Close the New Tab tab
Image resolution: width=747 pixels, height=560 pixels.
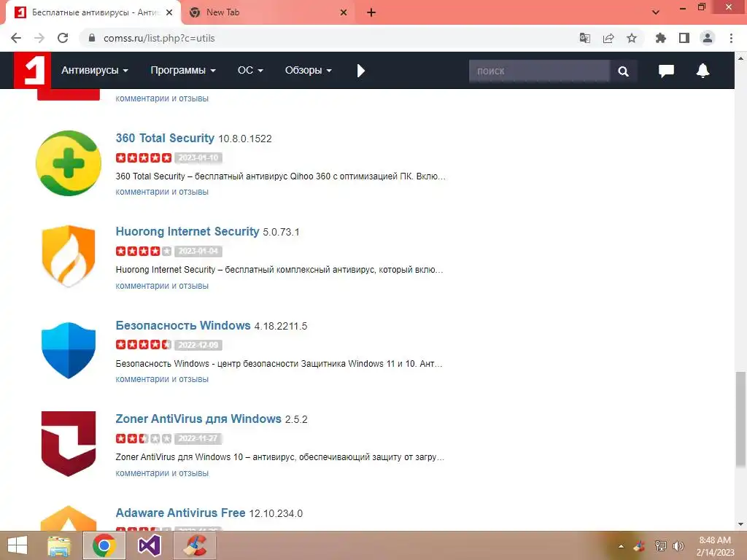(x=344, y=12)
